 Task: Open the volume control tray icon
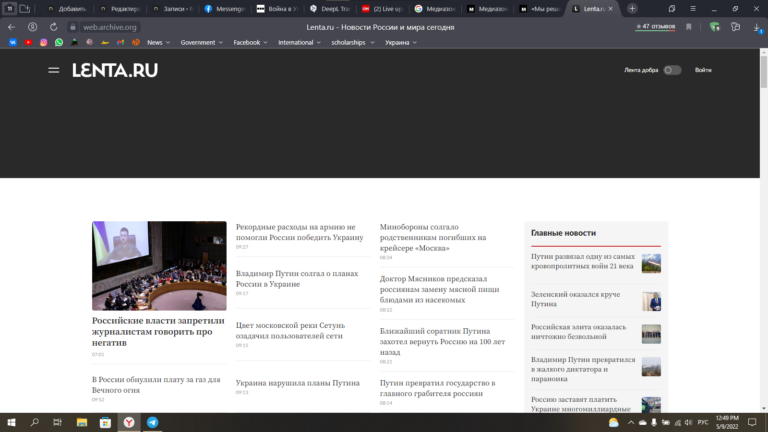[x=689, y=422]
